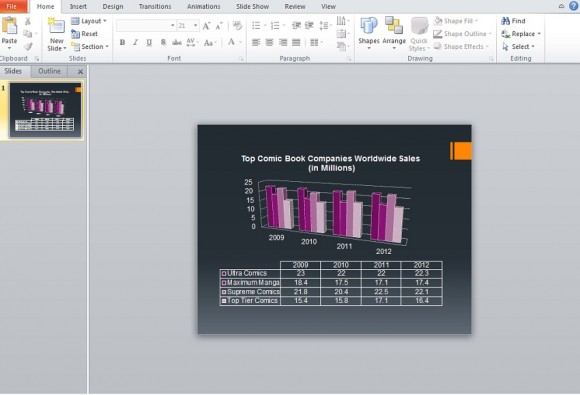Image resolution: width=580 pixels, height=395 pixels.
Task: Open the Character Spacing options
Action: pyautogui.click(x=191, y=43)
